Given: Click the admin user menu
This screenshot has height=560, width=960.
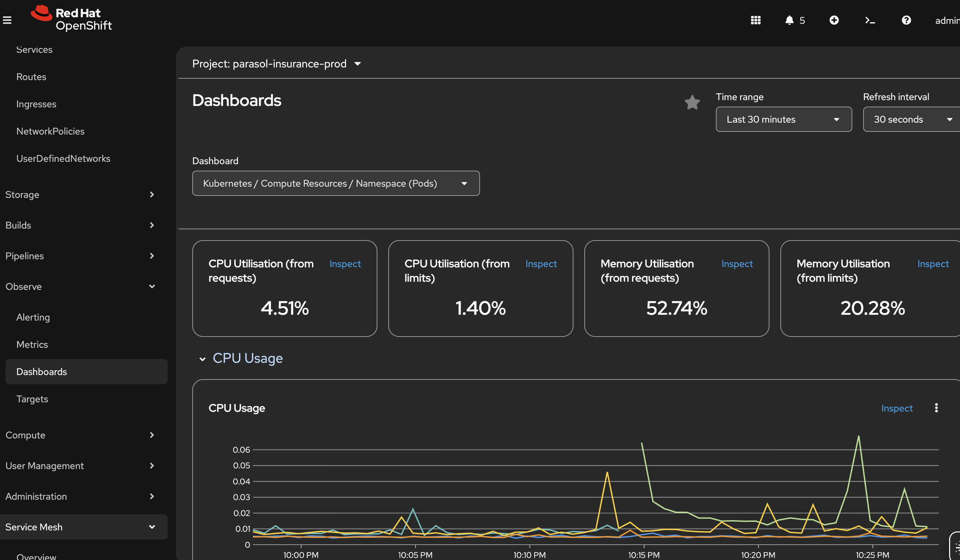Looking at the screenshot, I should (947, 20).
